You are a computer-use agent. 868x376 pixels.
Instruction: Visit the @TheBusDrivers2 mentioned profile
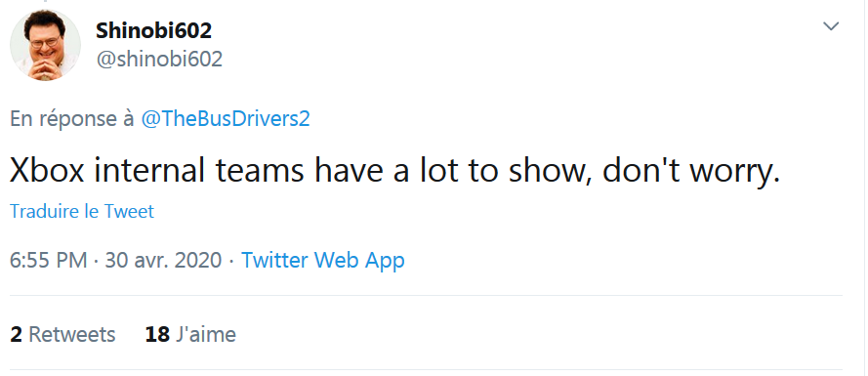click(226, 119)
